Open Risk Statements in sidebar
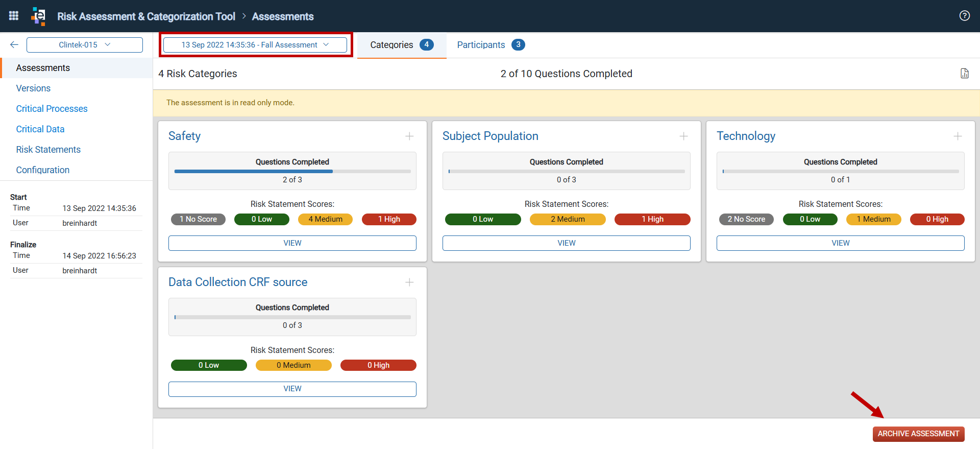Screen dimensions: 980x449 tap(48, 150)
